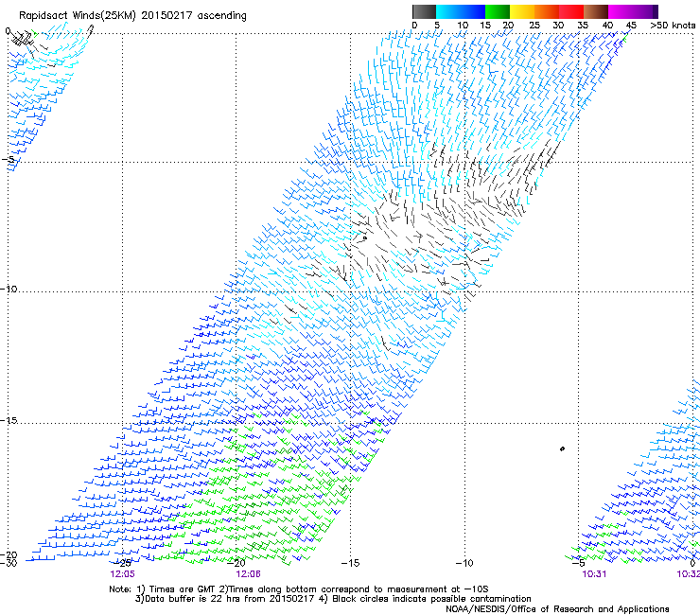Image resolution: width=700 pixels, height=615 pixels.
Task: Click the "-10" longitude label on the bottom axis
Action: pos(464,563)
